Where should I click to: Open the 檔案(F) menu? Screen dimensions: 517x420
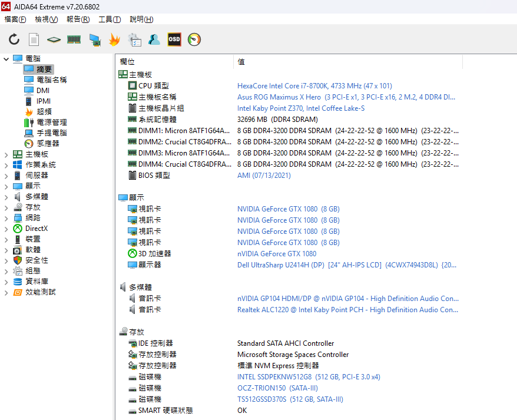click(15, 19)
